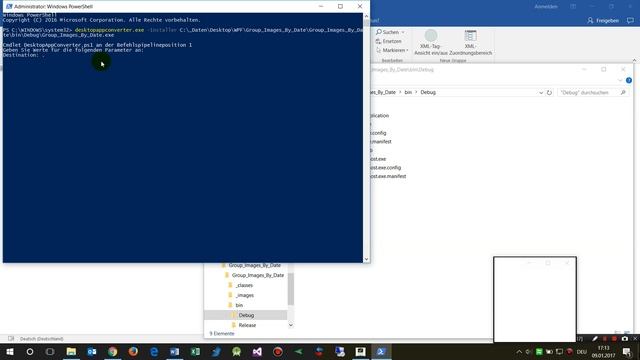Toggle XML-Tag-Ansicht ein/aus in Word

coord(431,42)
